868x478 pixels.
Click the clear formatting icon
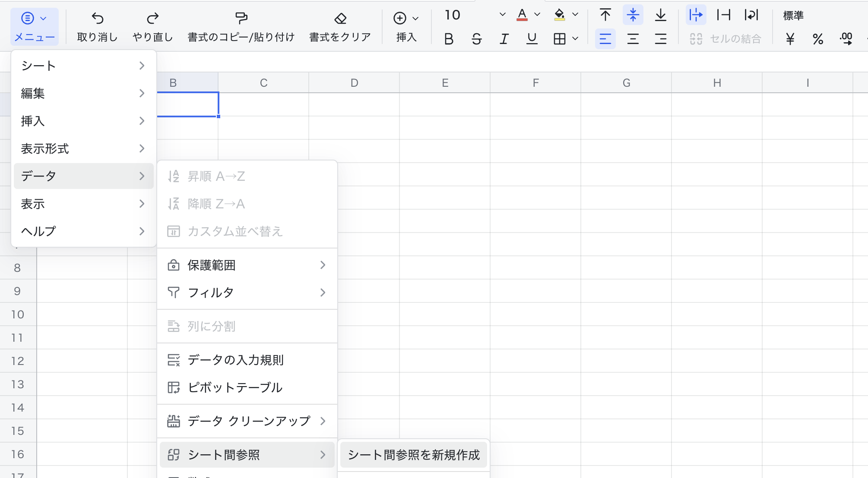pos(340,19)
